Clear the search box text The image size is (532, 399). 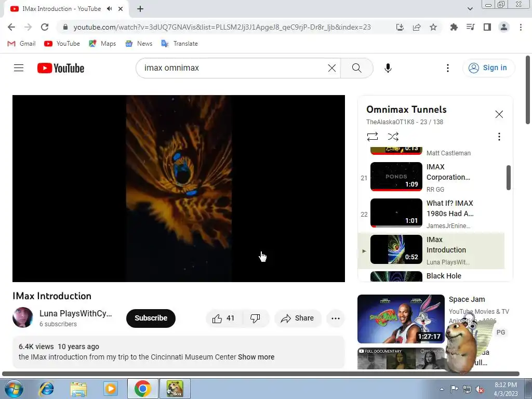click(x=332, y=68)
